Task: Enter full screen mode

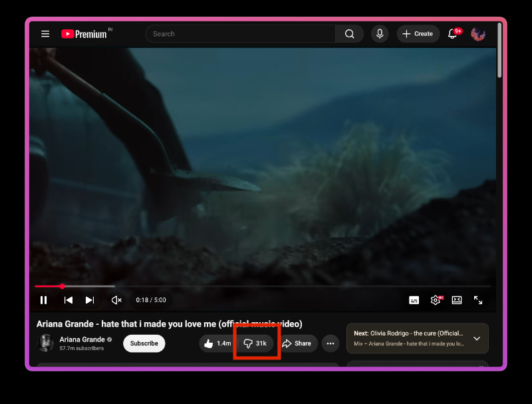Action: click(478, 300)
